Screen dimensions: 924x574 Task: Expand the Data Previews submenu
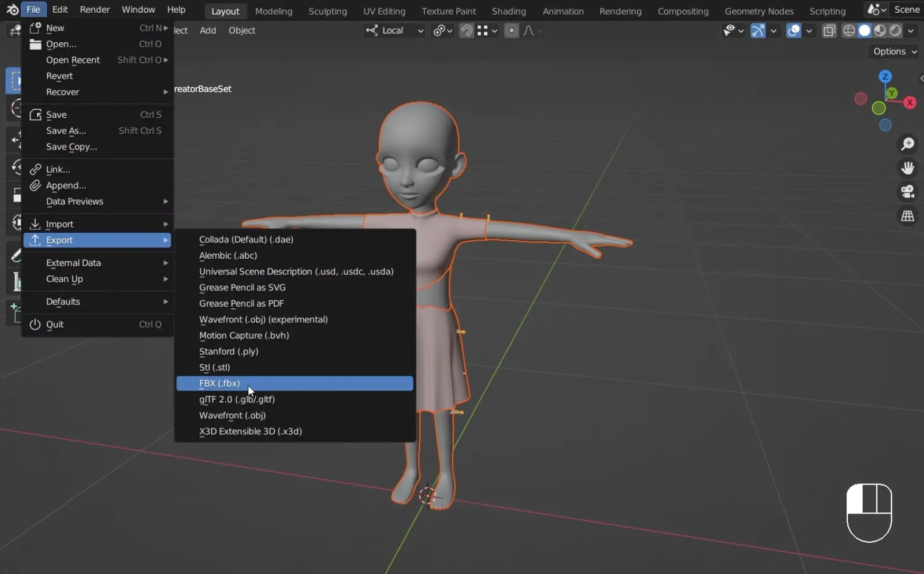pyautogui.click(x=97, y=202)
